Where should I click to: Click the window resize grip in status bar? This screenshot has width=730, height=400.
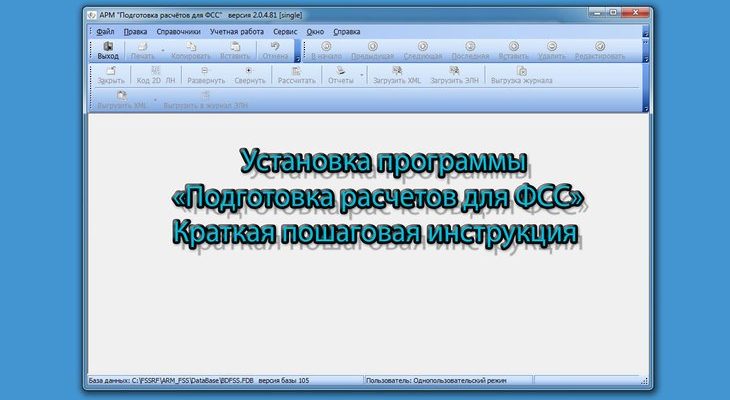pos(644,381)
